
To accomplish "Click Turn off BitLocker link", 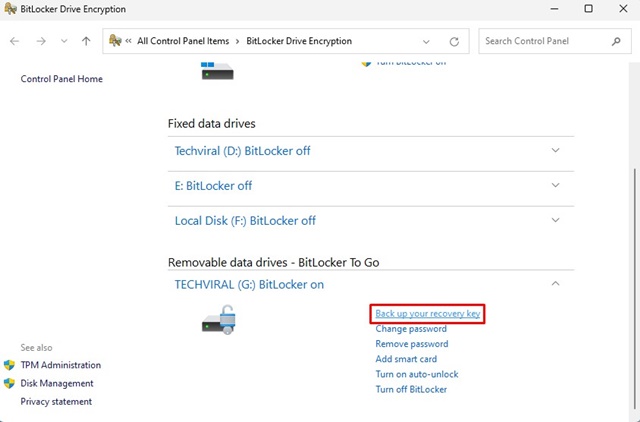I will [x=411, y=389].
